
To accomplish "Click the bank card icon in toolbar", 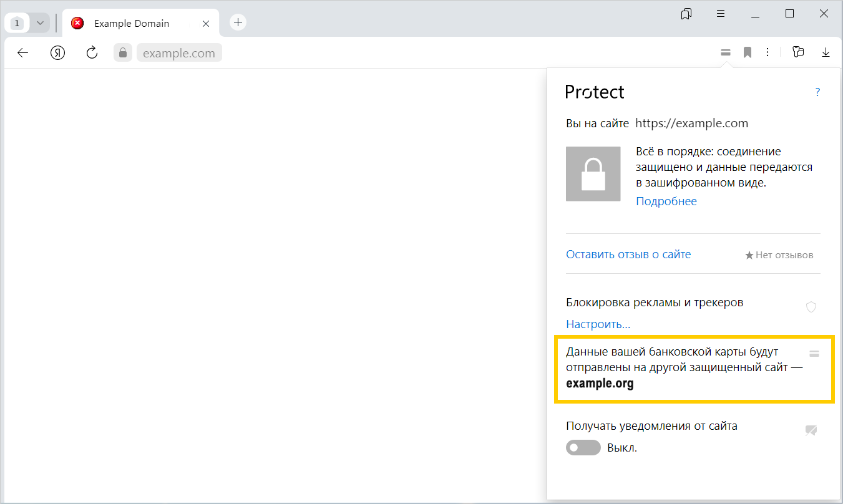I will click(x=725, y=53).
